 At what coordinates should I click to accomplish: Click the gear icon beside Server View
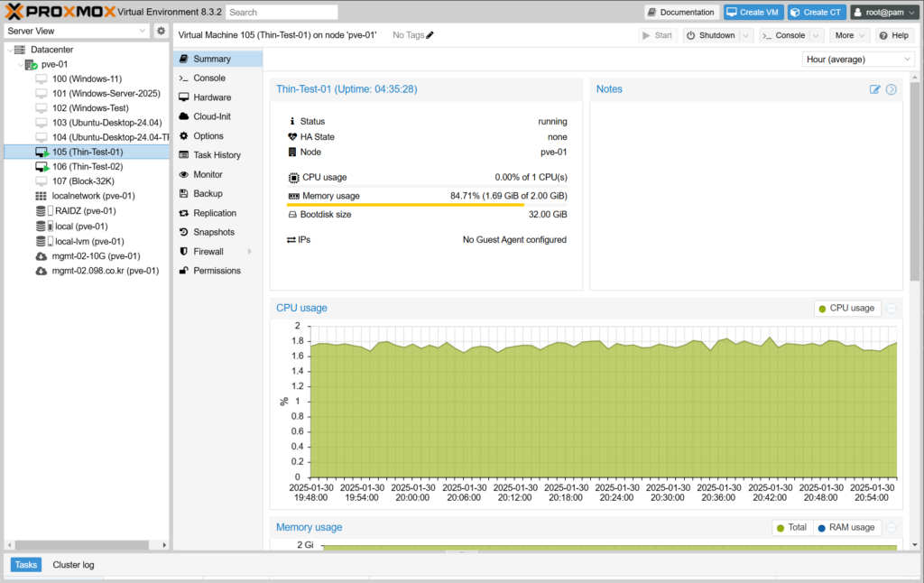(161, 31)
